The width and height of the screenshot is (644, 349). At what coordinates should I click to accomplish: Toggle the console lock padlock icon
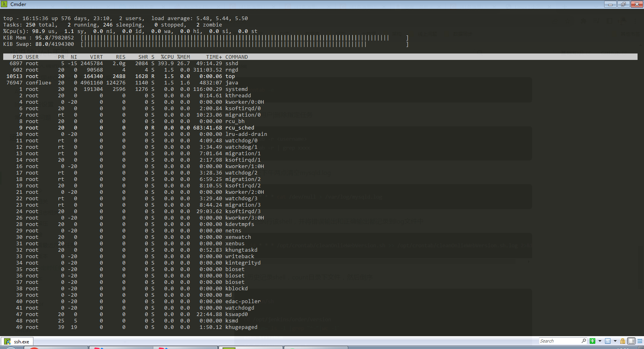point(623,341)
